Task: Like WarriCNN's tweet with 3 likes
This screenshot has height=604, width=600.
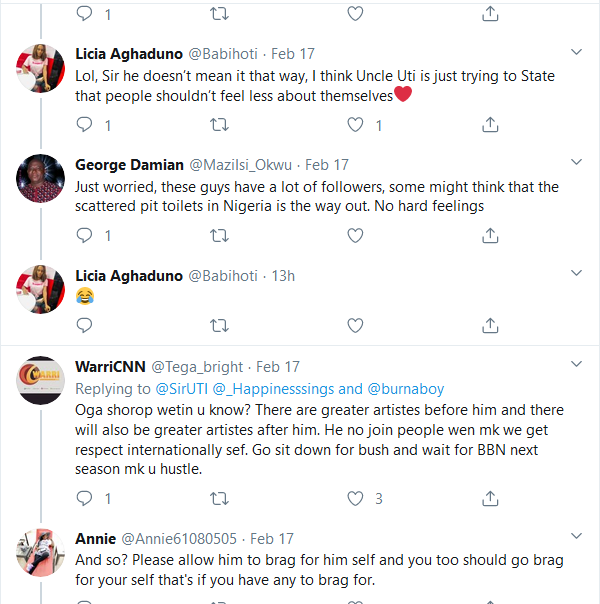Action: tap(354, 498)
